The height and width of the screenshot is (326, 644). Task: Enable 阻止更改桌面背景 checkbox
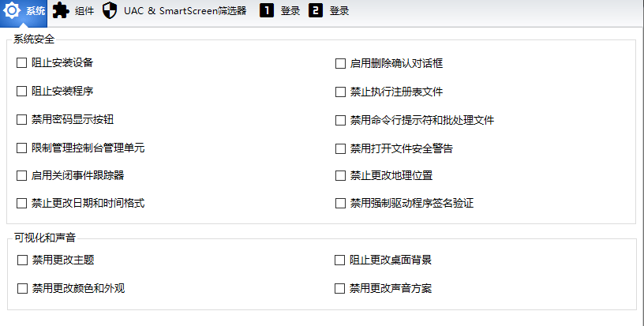click(341, 260)
